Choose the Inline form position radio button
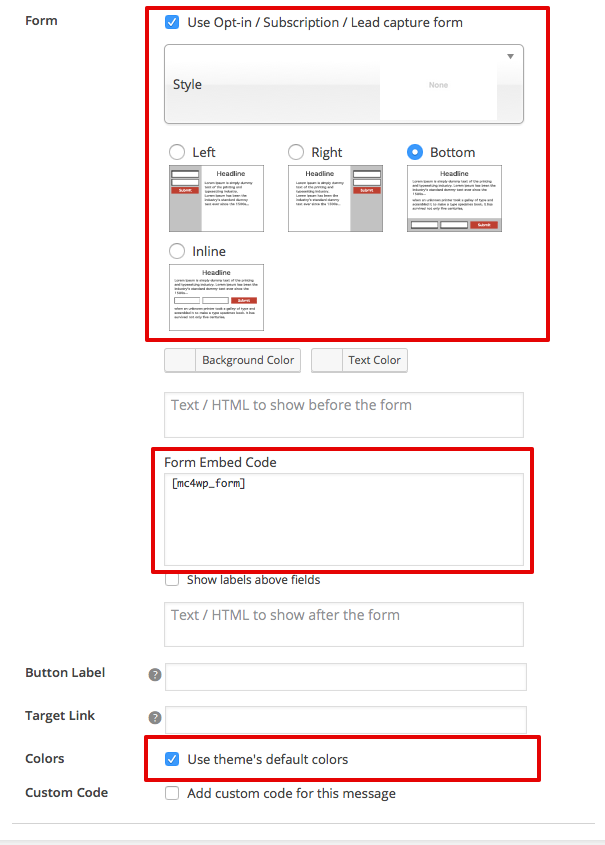This screenshot has width=605, height=845. [x=177, y=251]
